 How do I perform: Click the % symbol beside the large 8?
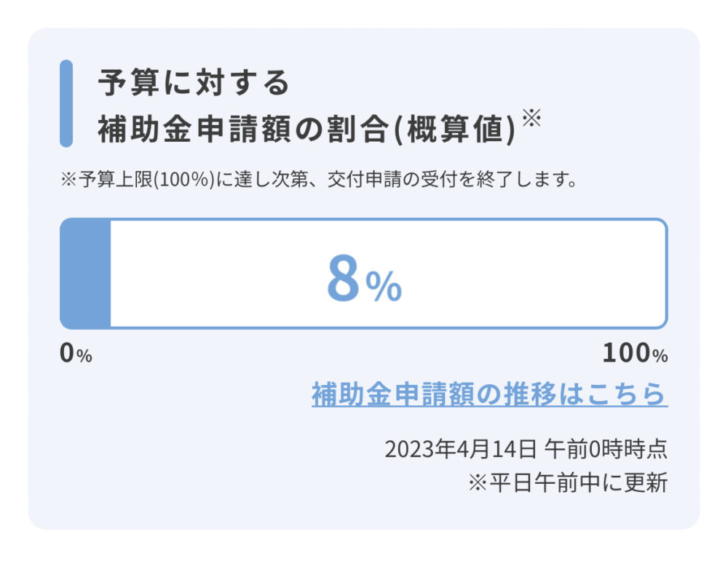point(384,287)
